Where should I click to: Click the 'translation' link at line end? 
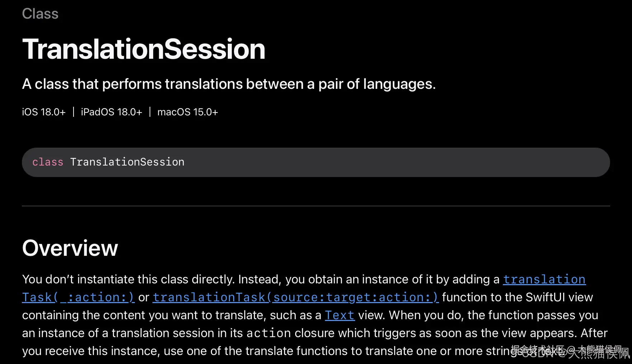544,279
